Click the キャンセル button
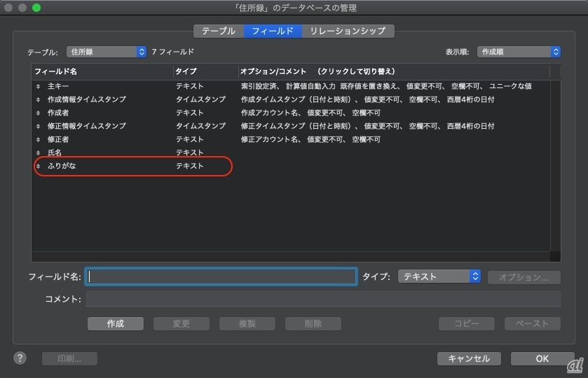The image size is (588, 378). [469, 358]
